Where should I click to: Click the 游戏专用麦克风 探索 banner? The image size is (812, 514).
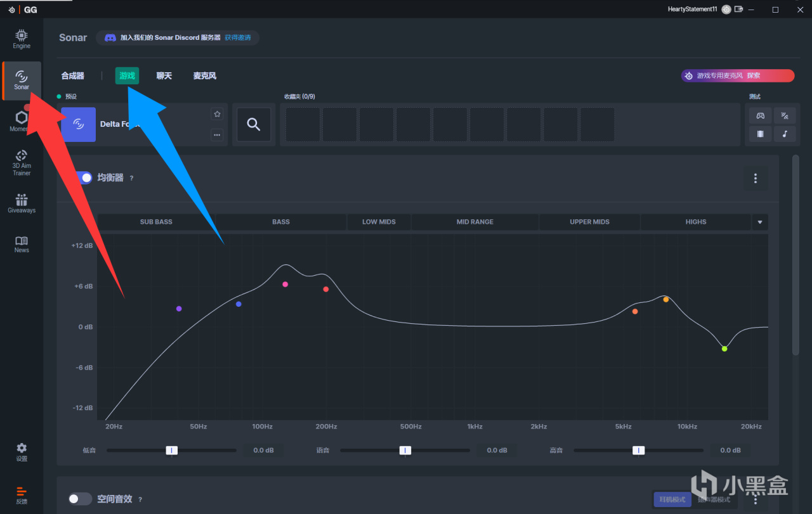pyautogui.click(x=738, y=75)
